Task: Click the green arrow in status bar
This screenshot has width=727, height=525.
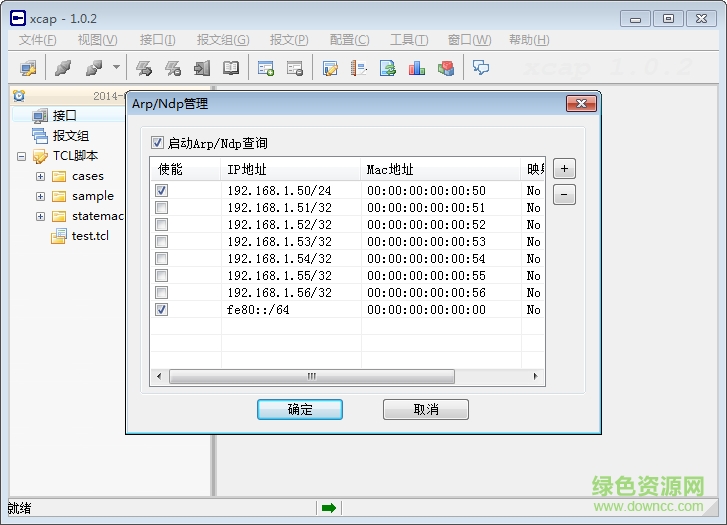Action: pos(329,508)
